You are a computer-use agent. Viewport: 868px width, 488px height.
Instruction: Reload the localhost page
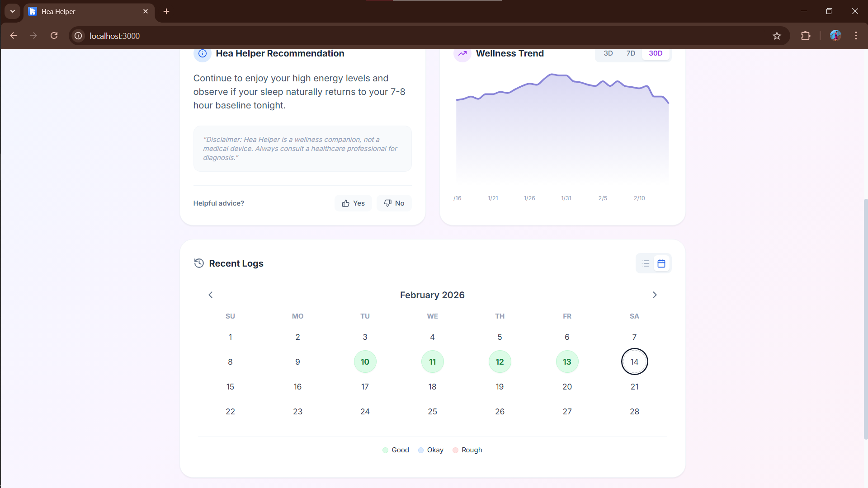point(54,36)
